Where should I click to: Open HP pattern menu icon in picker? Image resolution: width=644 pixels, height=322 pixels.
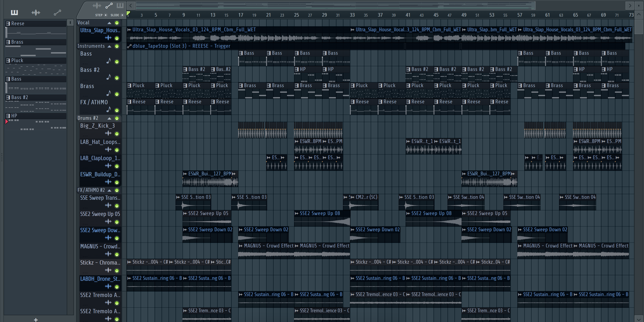[x=8, y=116]
